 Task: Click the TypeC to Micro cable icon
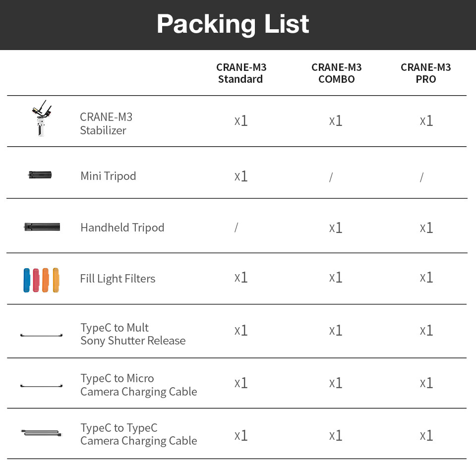click(41, 385)
